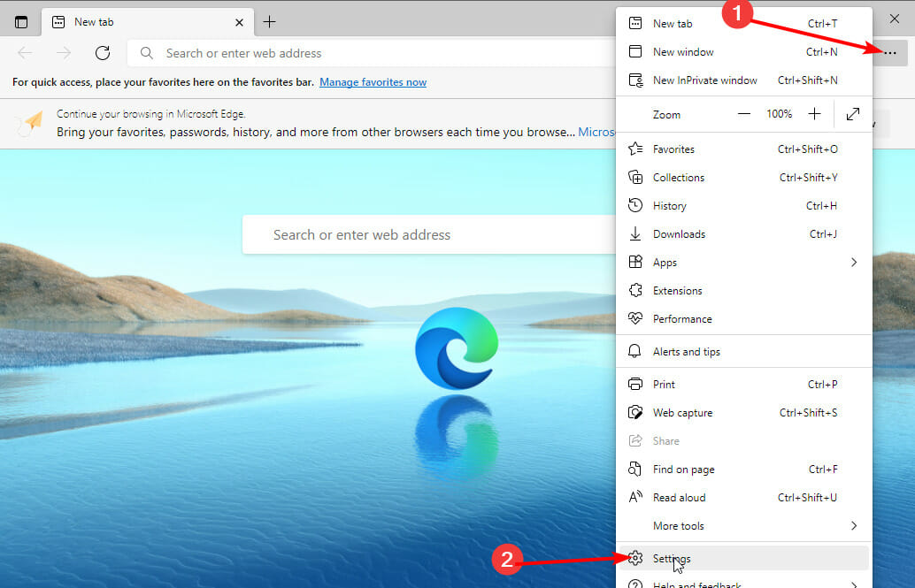Viewport: 915px width, 588px height.
Task: Expand the More tools submenu
Action: coord(744,525)
